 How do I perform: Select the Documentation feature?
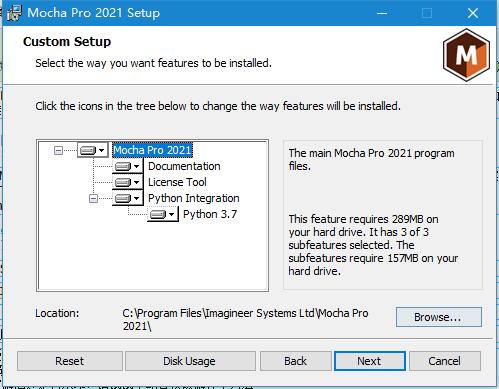pyautogui.click(x=184, y=166)
